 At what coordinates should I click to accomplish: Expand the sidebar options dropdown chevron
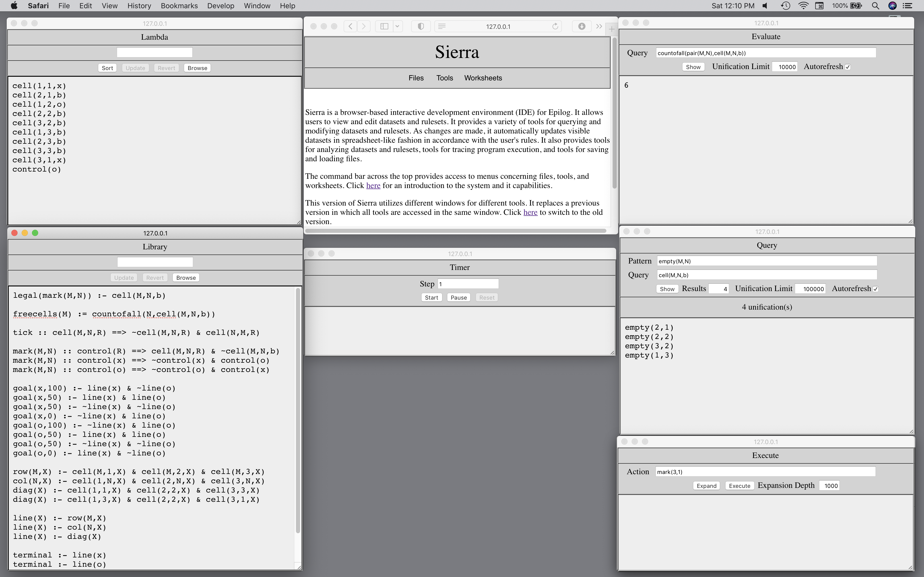398,26
